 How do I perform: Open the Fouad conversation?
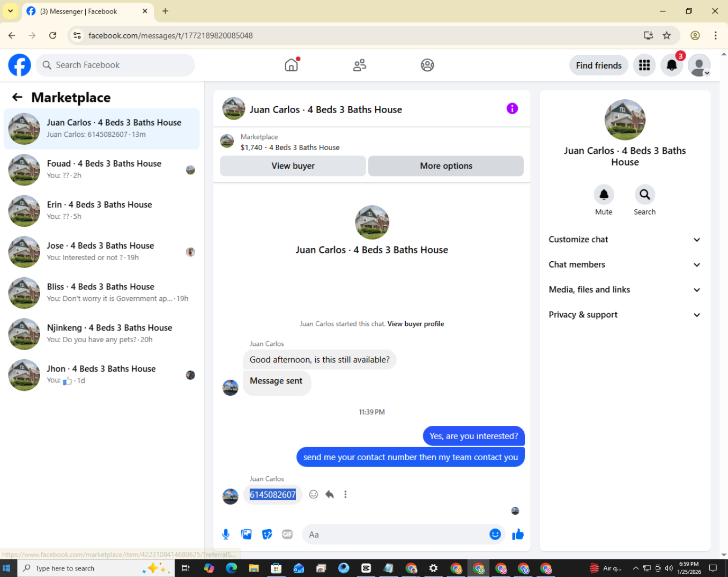(x=102, y=170)
